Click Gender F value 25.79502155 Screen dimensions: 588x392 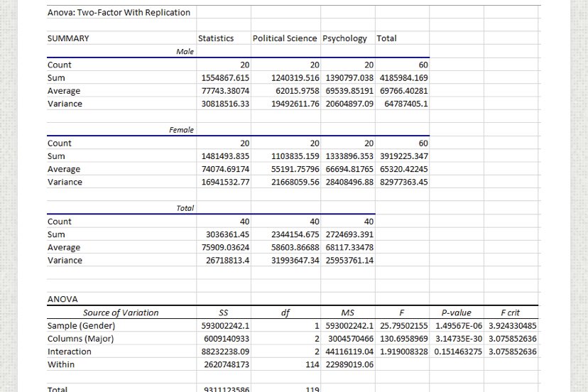pos(404,326)
